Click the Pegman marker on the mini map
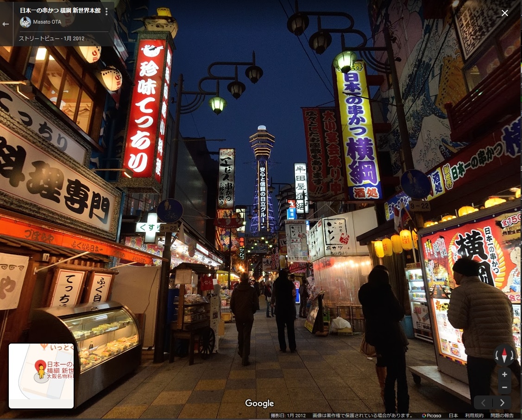The height and width of the screenshot is (420, 522). tap(41, 372)
